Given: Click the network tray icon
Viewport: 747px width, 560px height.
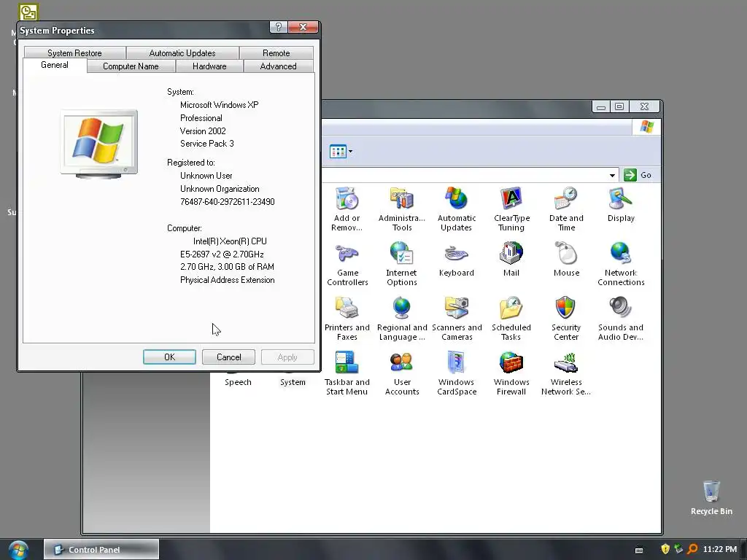Looking at the screenshot, I should tap(678, 549).
